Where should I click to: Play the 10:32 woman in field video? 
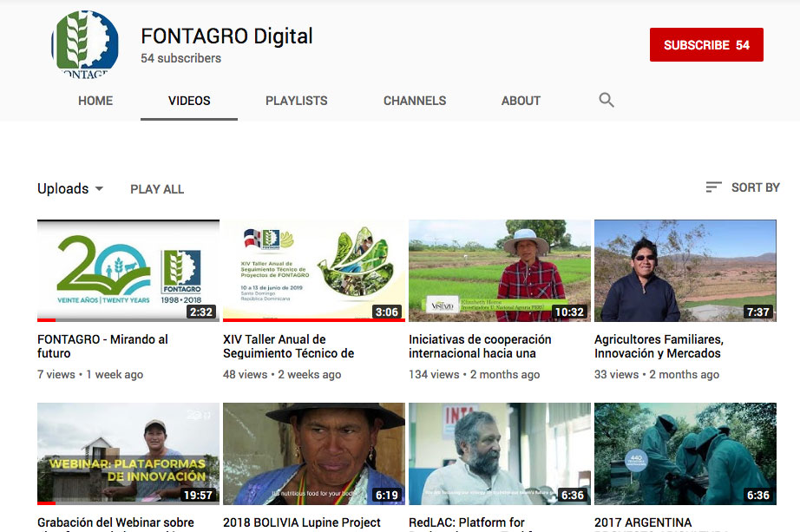[x=500, y=271]
